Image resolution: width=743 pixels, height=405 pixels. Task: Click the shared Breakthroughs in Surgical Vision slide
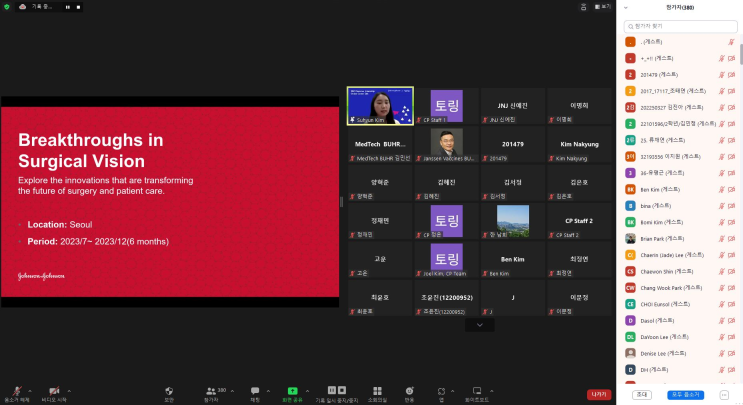click(x=170, y=202)
